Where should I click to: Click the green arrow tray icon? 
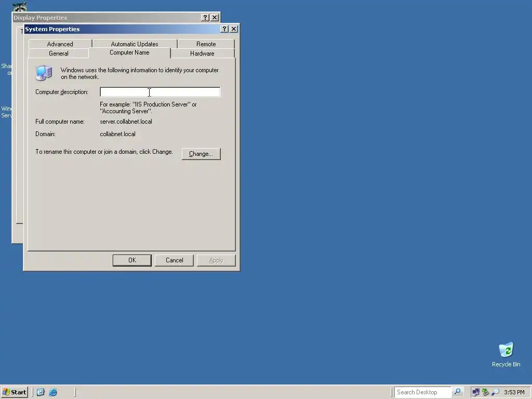486,392
